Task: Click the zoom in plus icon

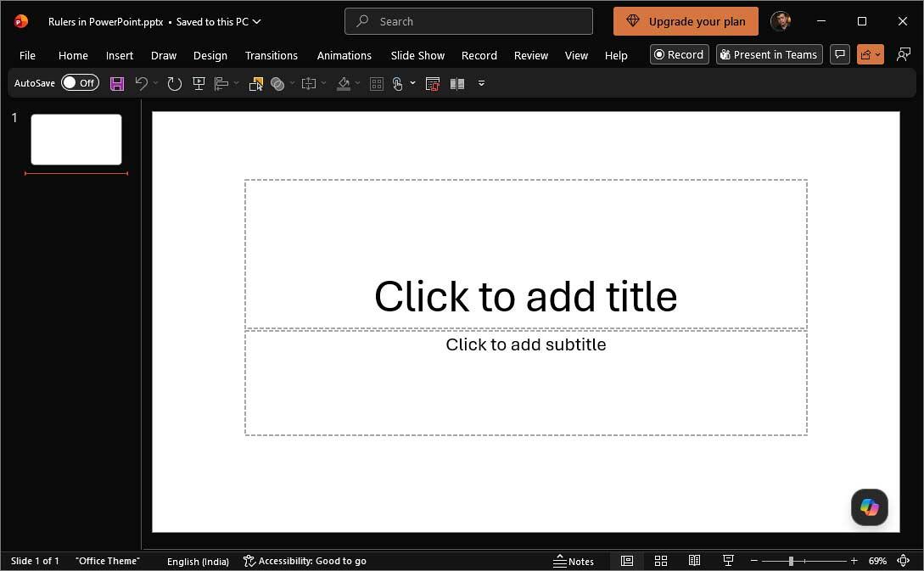Action: pos(854,561)
